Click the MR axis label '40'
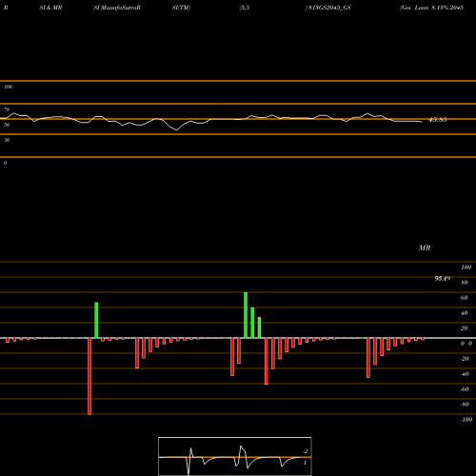 pos(465,313)
